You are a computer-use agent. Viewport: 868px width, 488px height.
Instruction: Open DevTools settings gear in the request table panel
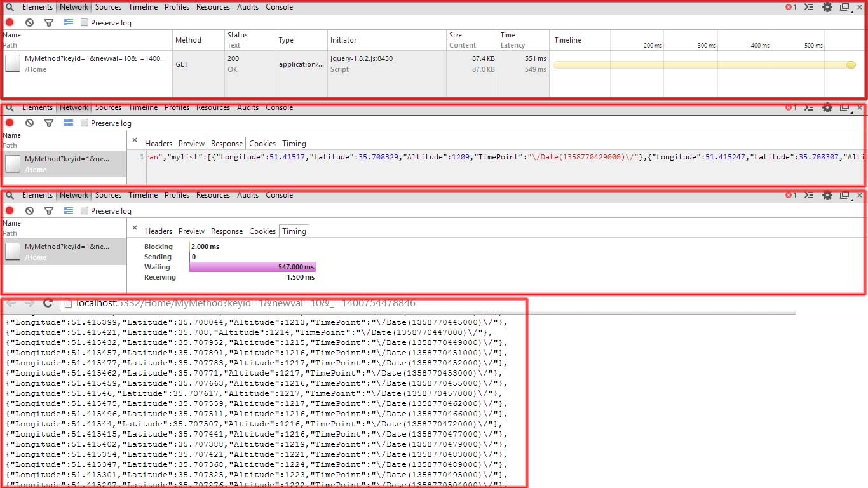[x=827, y=7]
